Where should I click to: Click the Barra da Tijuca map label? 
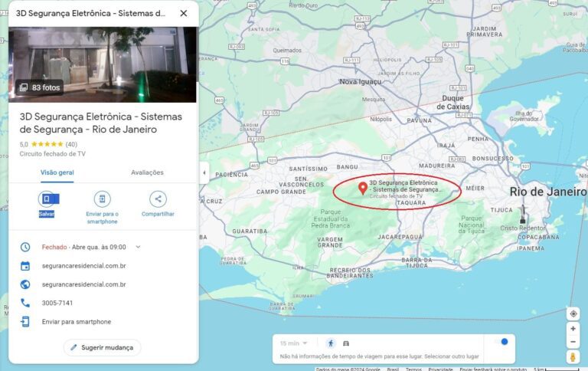[416, 262]
